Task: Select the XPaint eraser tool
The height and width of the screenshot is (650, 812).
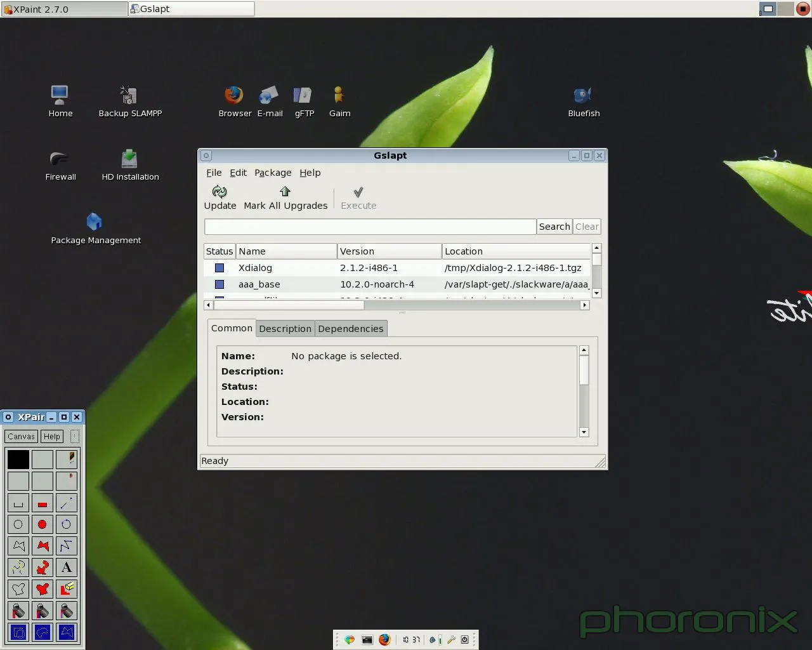Action: click(67, 589)
